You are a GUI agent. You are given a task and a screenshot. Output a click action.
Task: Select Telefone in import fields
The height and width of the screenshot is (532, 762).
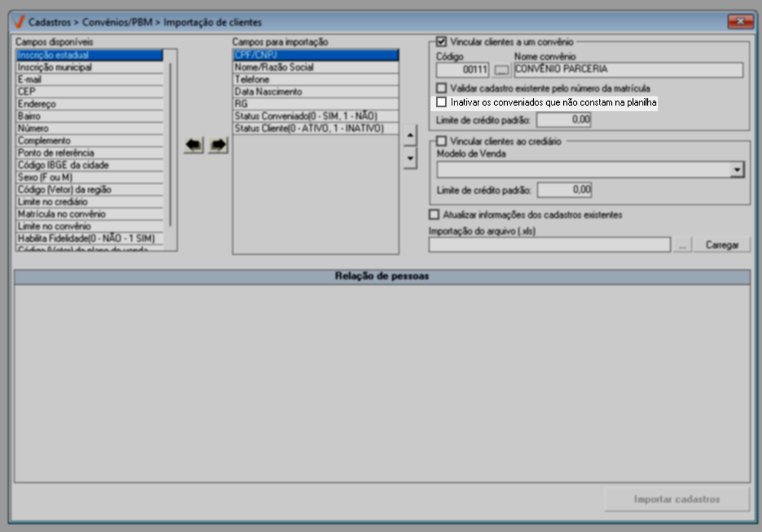(316, 79)
